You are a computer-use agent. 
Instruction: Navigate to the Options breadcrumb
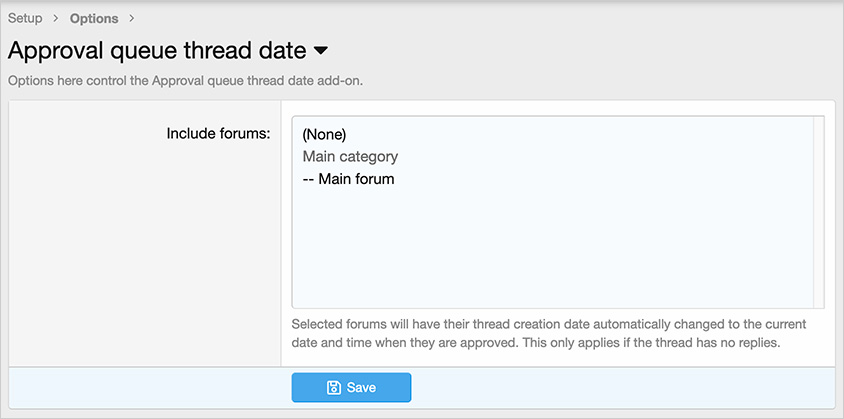[94, 18]
